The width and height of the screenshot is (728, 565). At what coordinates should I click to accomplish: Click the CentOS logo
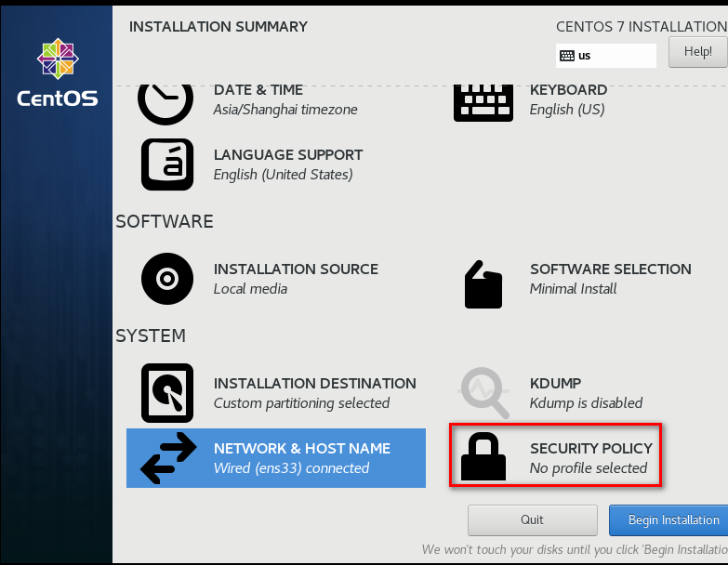(x=58, y=72)
